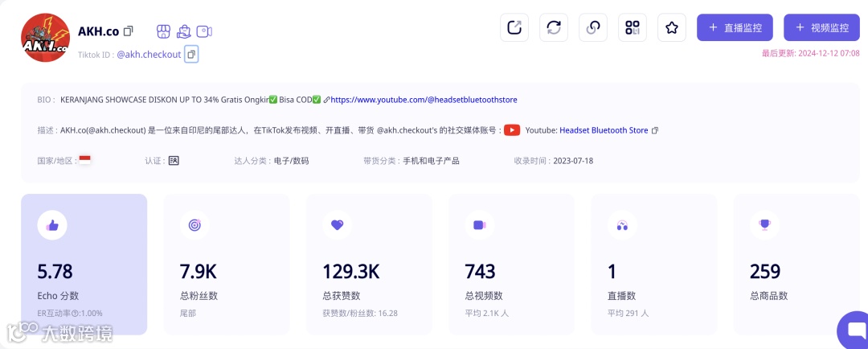Open the chat support bubble

[x=854, y=331]
